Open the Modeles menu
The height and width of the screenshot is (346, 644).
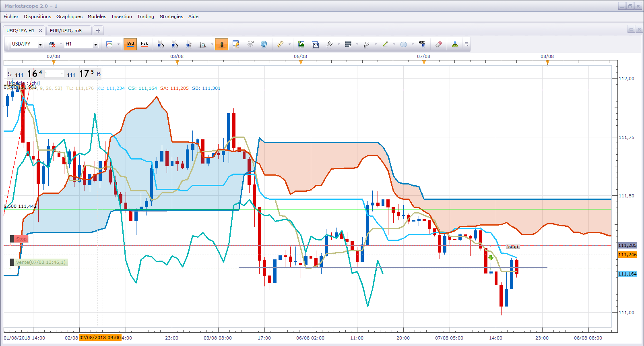tap(97, 17)
